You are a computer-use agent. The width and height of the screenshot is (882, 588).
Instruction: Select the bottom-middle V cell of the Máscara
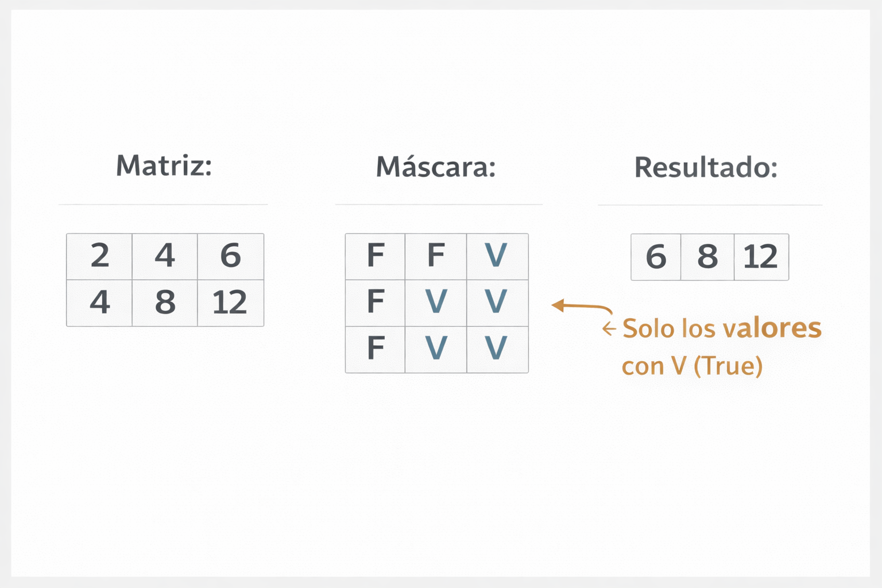[x=436, y=349]
